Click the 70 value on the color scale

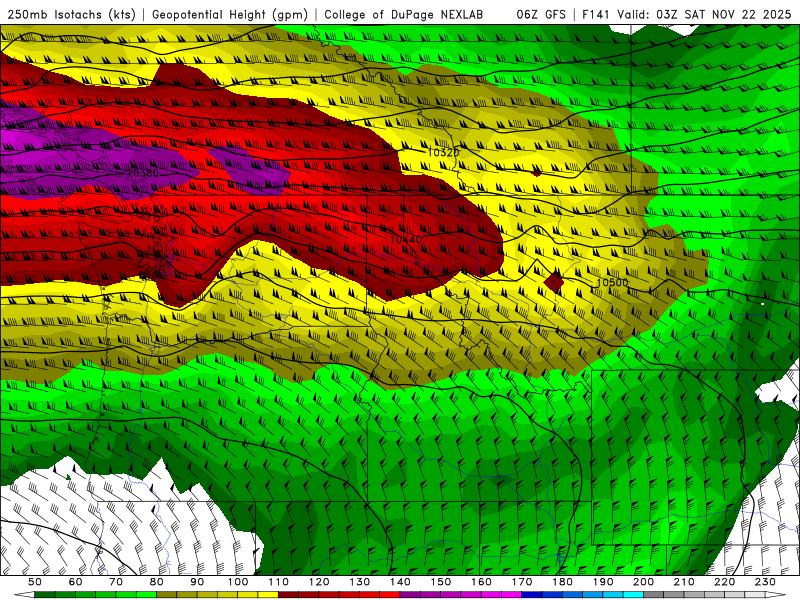click(116, 582)
